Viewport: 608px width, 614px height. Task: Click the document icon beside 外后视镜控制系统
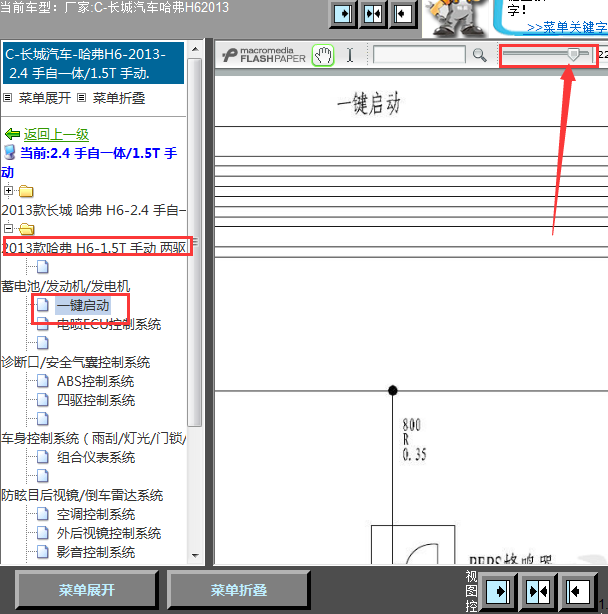(x=42, y=533)
